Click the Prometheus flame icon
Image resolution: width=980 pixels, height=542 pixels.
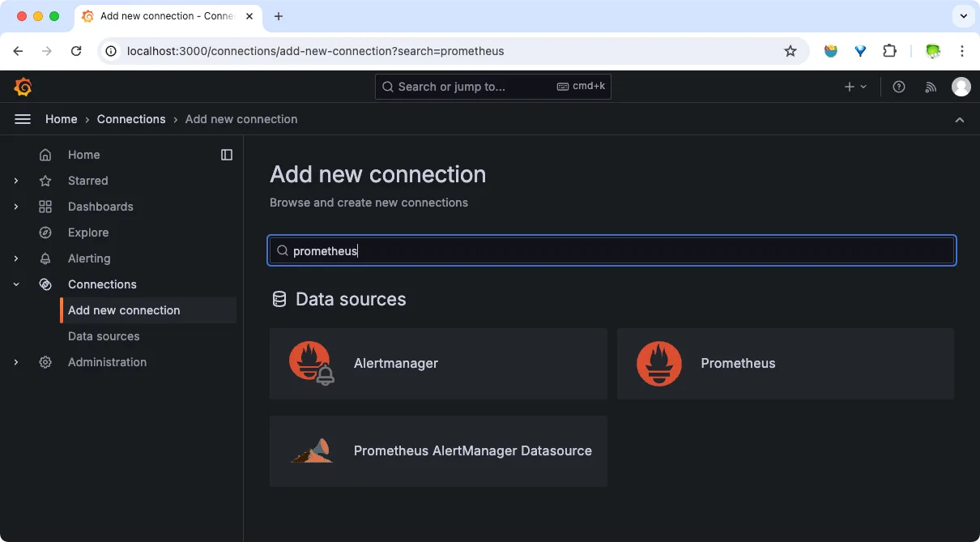(658, 363)
